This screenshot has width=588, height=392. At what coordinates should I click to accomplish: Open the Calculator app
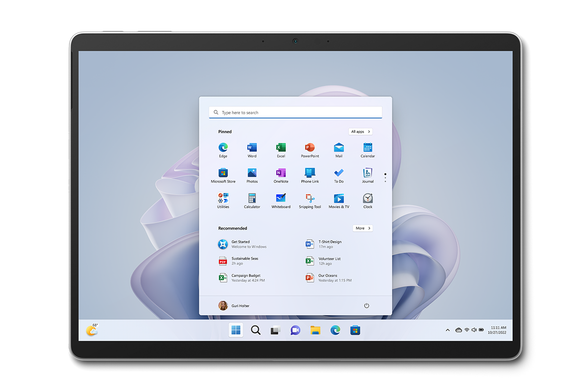[x=252, y=199]
